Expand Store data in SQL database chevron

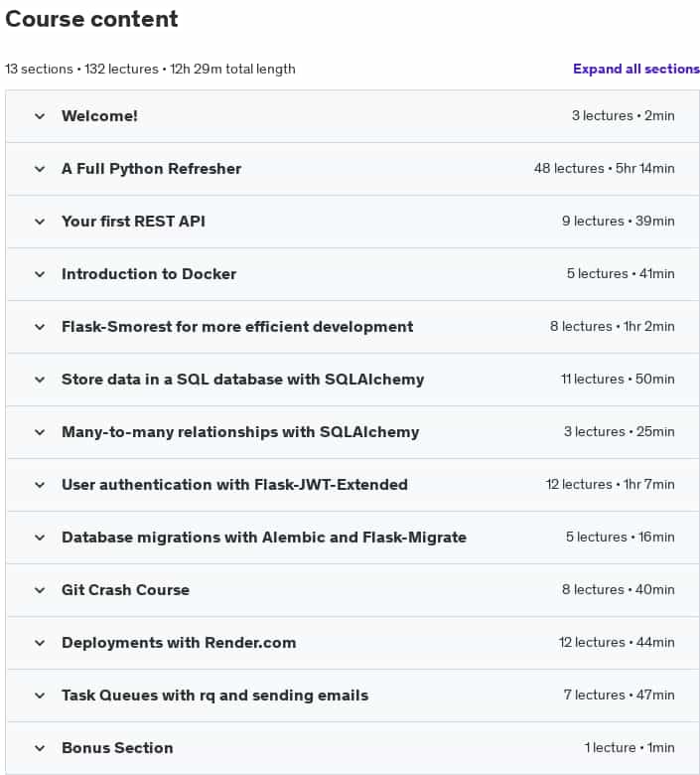point(40,380)
